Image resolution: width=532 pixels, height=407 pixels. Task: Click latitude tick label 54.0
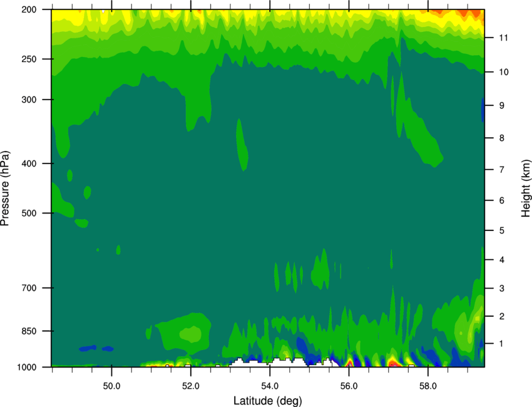pos(270,386)
